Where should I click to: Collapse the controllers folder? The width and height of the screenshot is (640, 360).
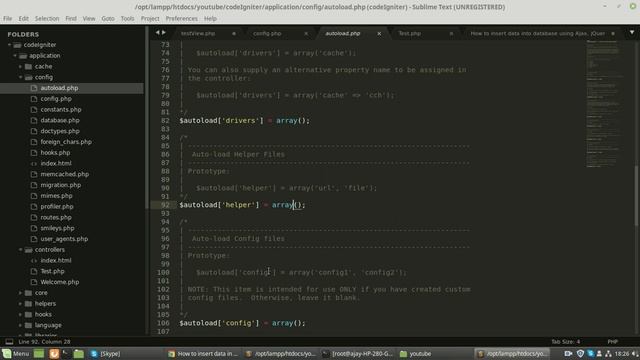20,249
